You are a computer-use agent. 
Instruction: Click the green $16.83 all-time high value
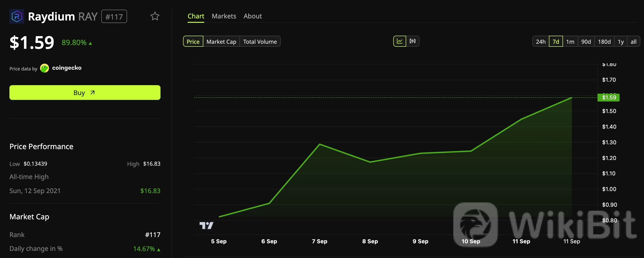(150, 191)
